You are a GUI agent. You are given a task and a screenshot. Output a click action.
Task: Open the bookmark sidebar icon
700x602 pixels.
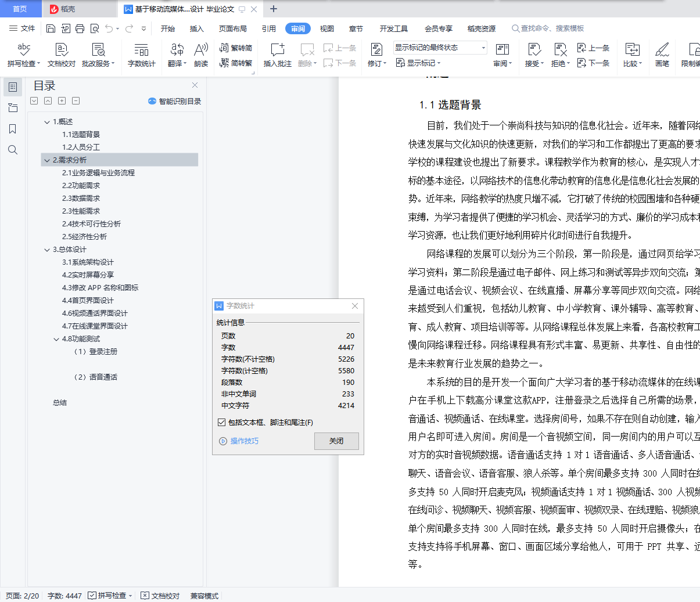(x=13, y=129)
